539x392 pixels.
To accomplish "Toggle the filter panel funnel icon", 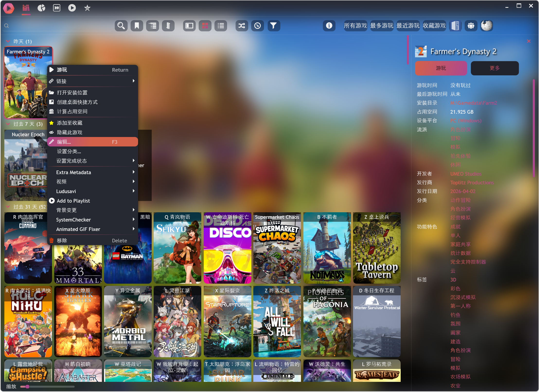I will click(x=274, y=26).
